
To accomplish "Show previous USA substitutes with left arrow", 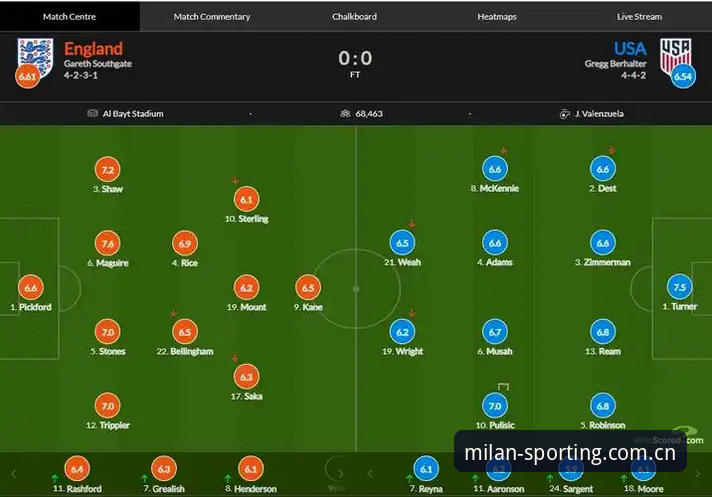I will click(370, 474).
